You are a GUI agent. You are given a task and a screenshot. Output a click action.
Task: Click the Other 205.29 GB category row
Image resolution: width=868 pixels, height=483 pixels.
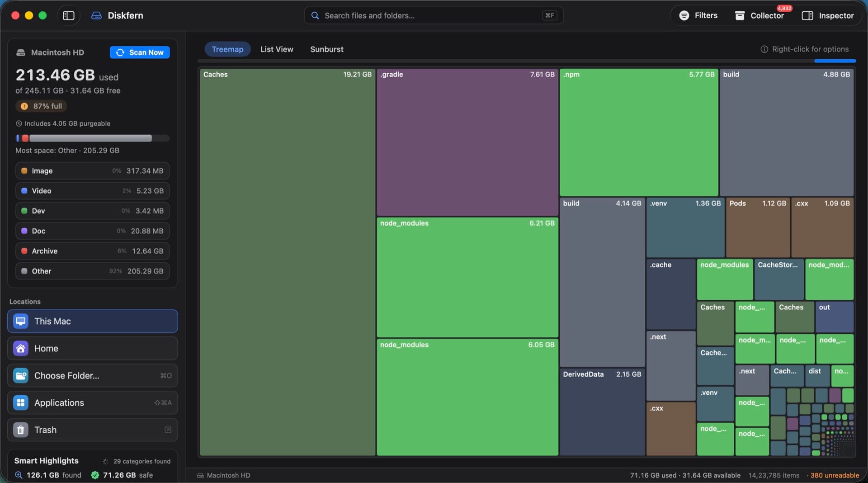[x=93, y=271]
